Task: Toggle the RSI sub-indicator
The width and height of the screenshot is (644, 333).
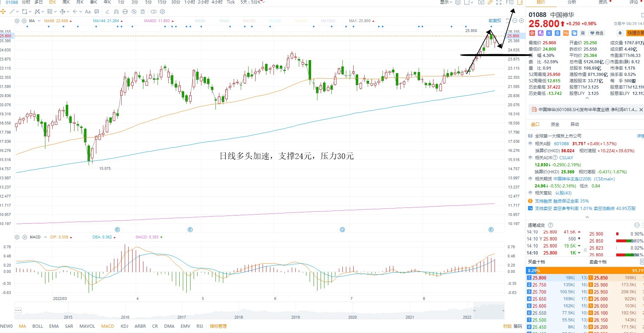Action: [x=200, y=326]
